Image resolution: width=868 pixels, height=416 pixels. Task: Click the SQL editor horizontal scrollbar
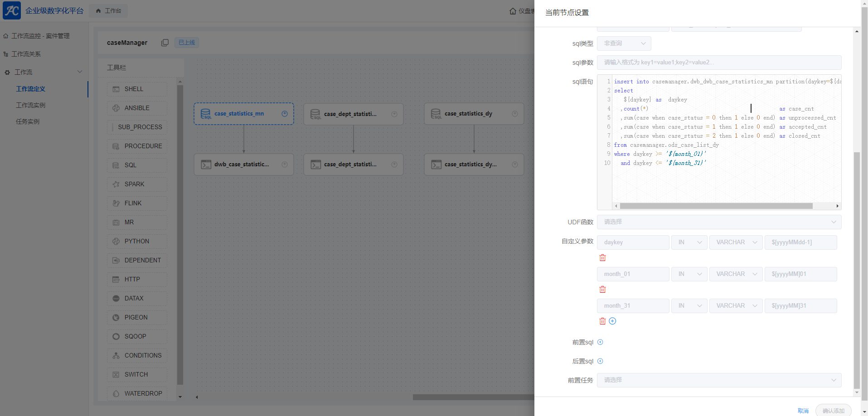coord(716,206)
